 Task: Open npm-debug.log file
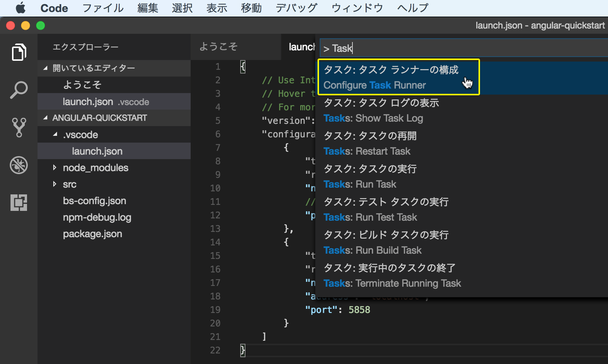coord(97,217)
